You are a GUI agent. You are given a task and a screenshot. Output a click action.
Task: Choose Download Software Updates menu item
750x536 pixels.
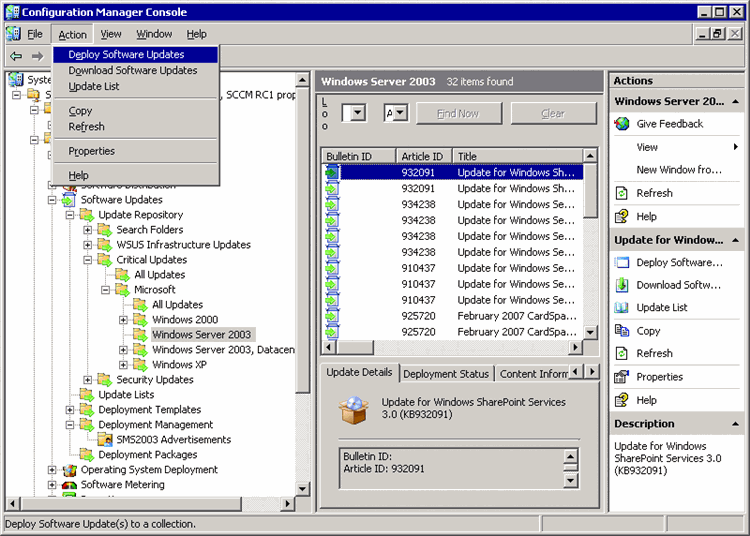[x=135, y=70]
